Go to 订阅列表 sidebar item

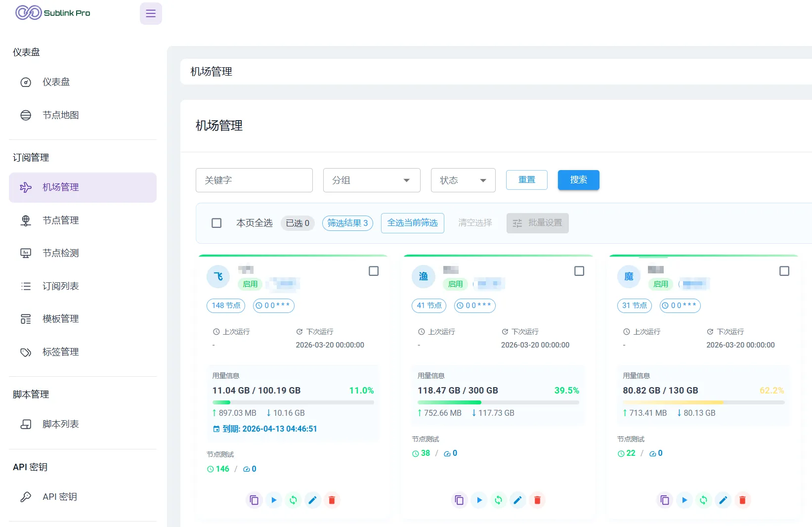point(60,286)
